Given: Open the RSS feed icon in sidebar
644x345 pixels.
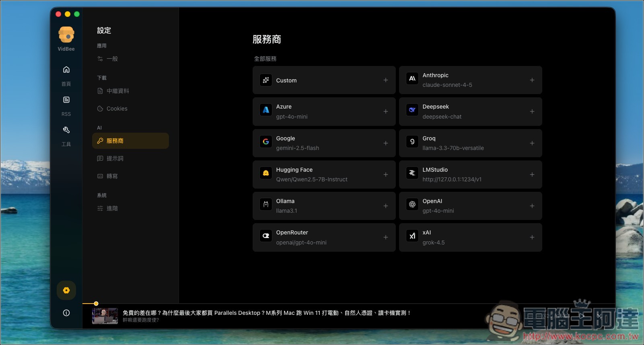Looking at the screenshot, I should [66, 100].
